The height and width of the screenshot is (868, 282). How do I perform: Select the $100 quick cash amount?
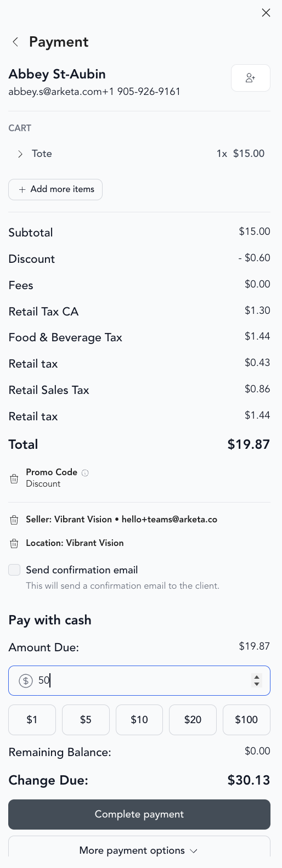pyautogui.click(x=246, y=720)
